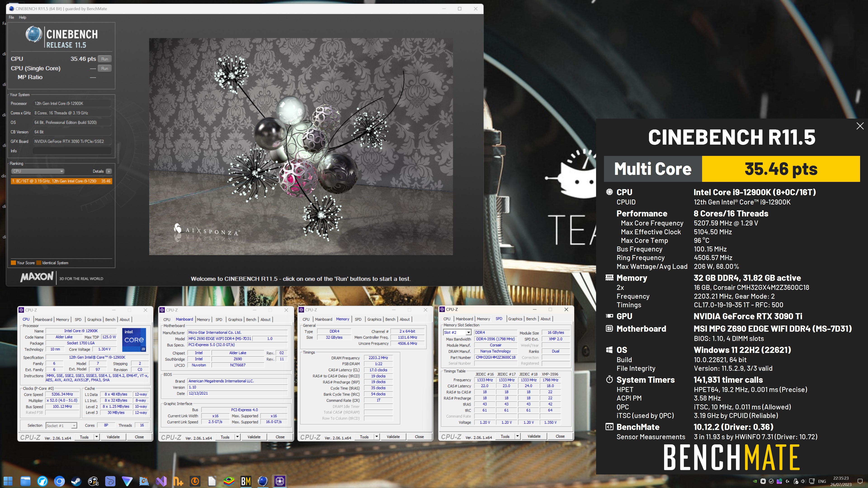Open the network status tray icon
868x488 pixels.
click(812, 481)
